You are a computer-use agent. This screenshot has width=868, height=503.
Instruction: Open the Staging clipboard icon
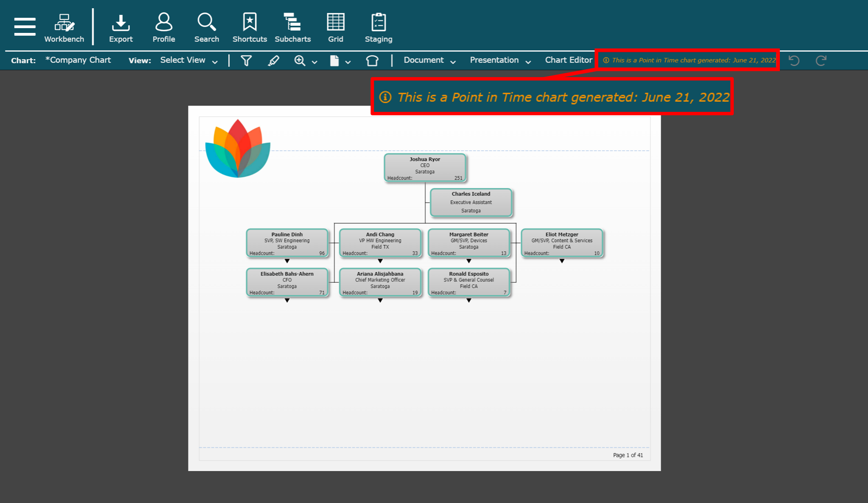click(x=378, y=28)
